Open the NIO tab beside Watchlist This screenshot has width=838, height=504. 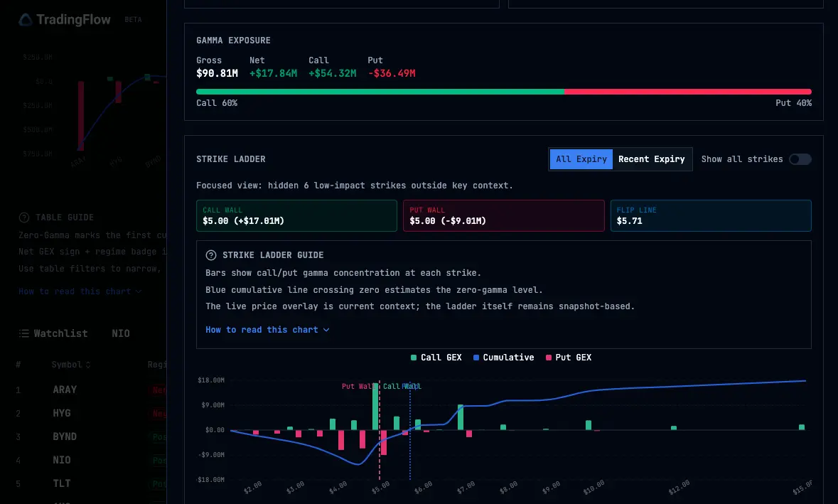121,333
